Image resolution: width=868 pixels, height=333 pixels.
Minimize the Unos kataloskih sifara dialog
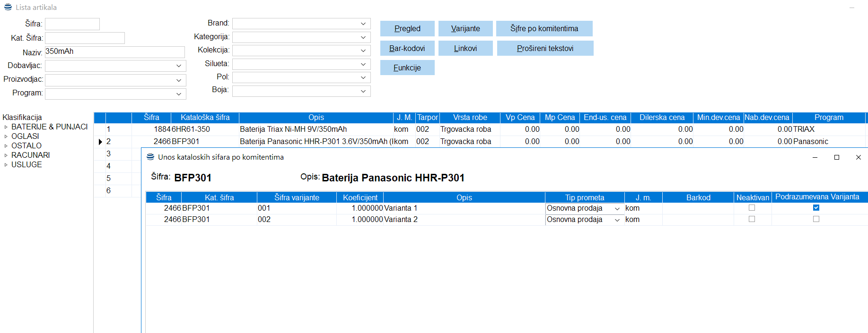[x=815, y=157]
